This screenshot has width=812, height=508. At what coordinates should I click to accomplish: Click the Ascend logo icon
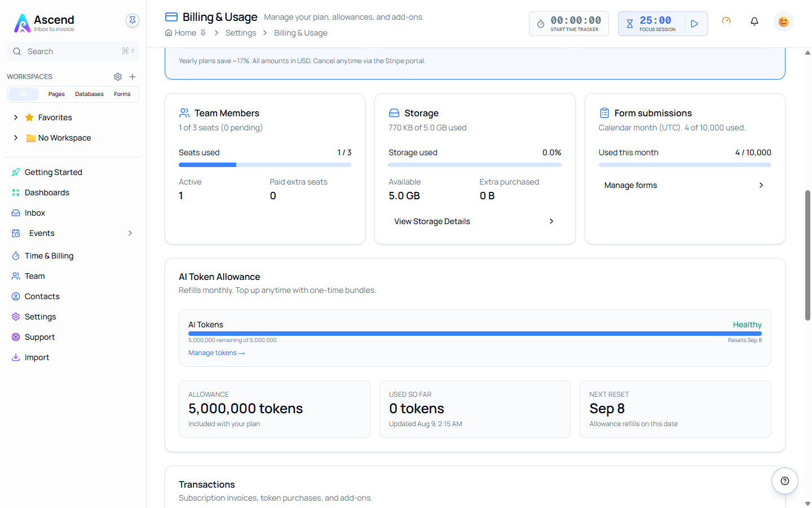coord(22,23)
